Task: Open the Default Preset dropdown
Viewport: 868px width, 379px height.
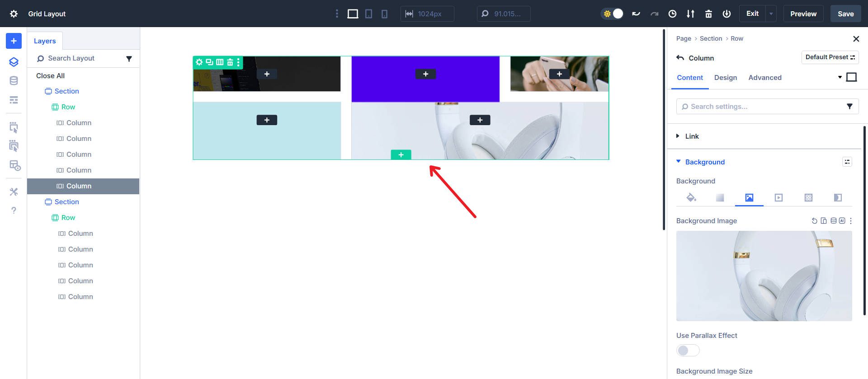Action: pos(830,57)
